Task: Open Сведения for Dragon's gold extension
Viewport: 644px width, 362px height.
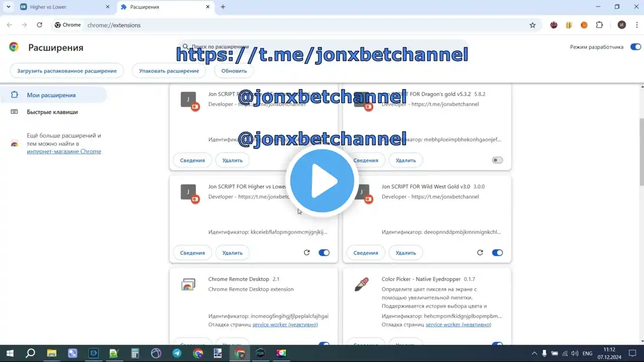Action: pyautogui.click(x=366, y=160)
